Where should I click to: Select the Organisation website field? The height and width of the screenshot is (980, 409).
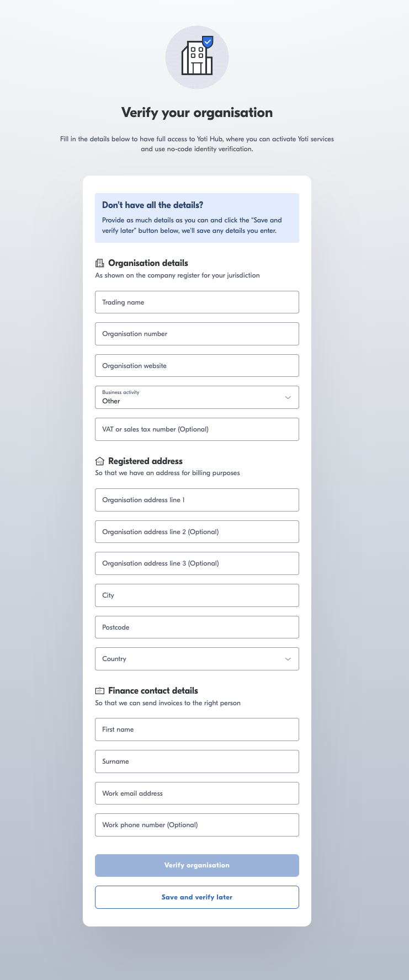tap(196, 366)
